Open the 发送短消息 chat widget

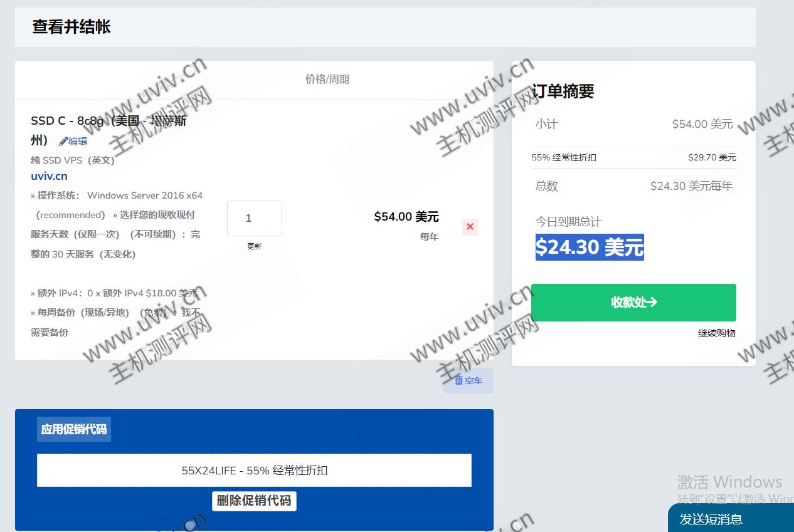(x=711, y=519)
